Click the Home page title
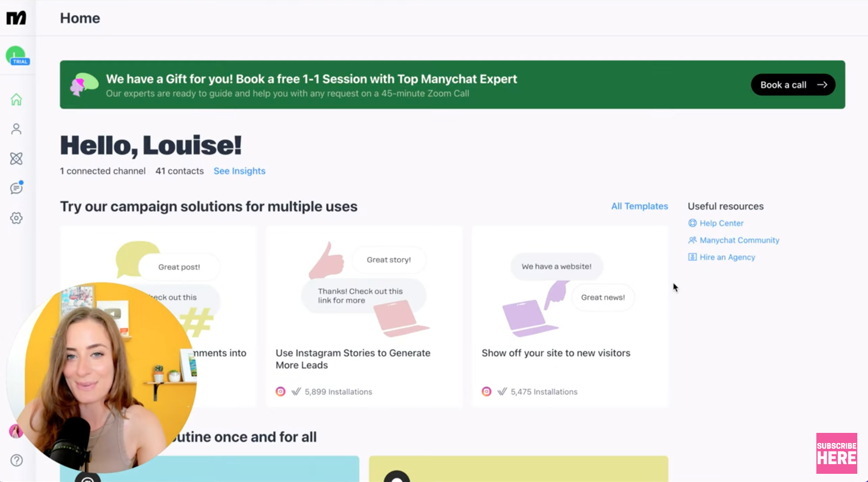 coord(80,18)
